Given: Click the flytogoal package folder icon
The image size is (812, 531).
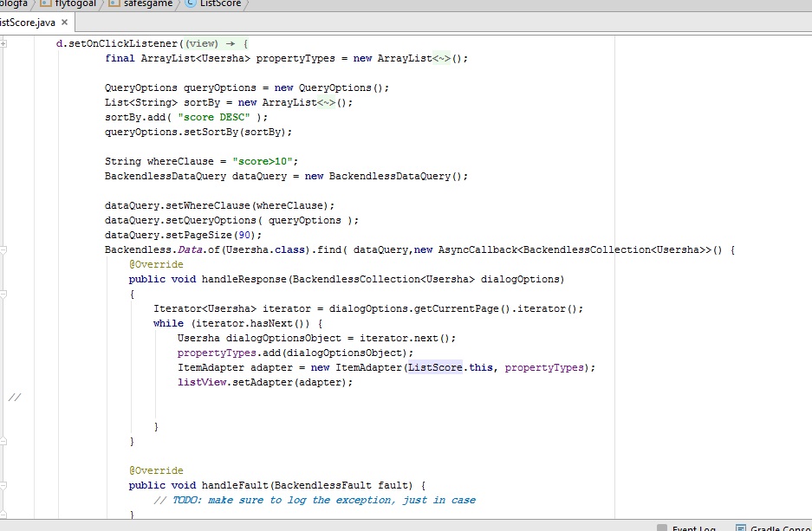Looking at the screenshot, I should pyautogui.click(x=45, y=4).
